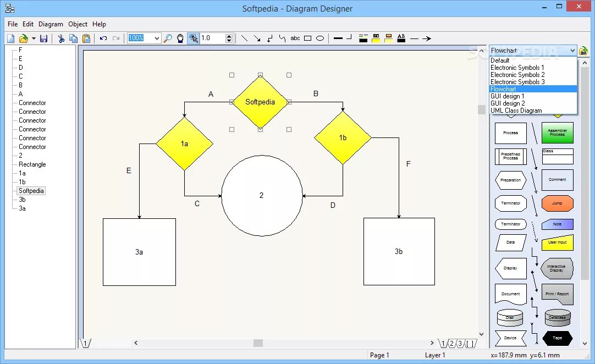Undo the last action
This screenshot has height=364, width=595.
(x=103, y=38)
